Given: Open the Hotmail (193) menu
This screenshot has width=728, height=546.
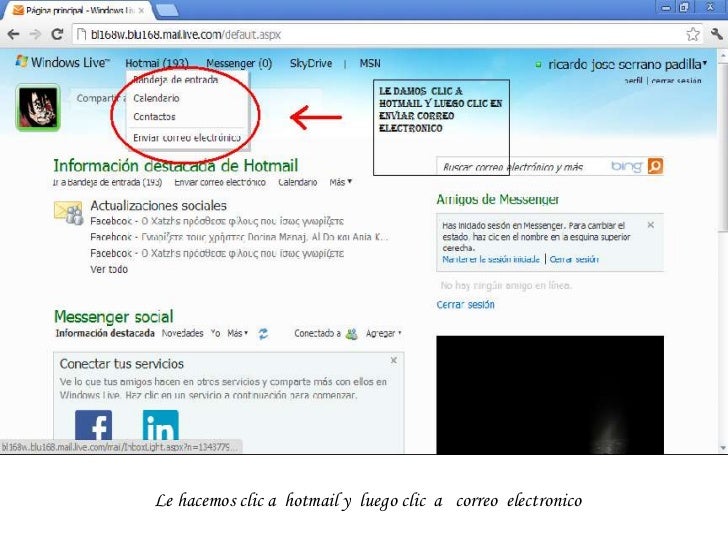Looking at the screenshot, I should point(157,63).
